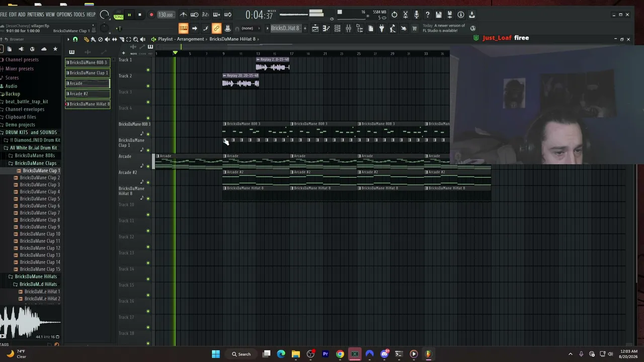Mute the BricksDaMane 808 3 track LED
This screenshot has height=362, width=644.
click(x=148, y=134)
